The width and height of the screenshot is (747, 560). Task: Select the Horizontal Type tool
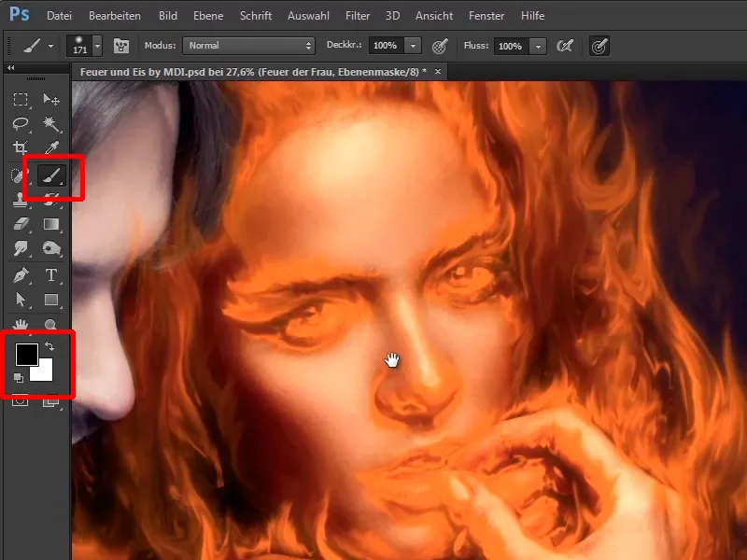pyautogui.click(x=51, y=275)
